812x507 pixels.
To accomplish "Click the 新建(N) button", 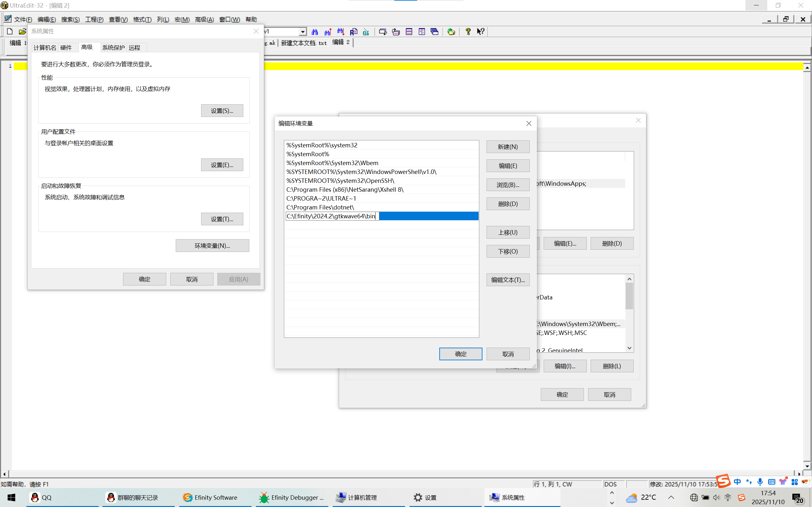I will click(508, 147).
